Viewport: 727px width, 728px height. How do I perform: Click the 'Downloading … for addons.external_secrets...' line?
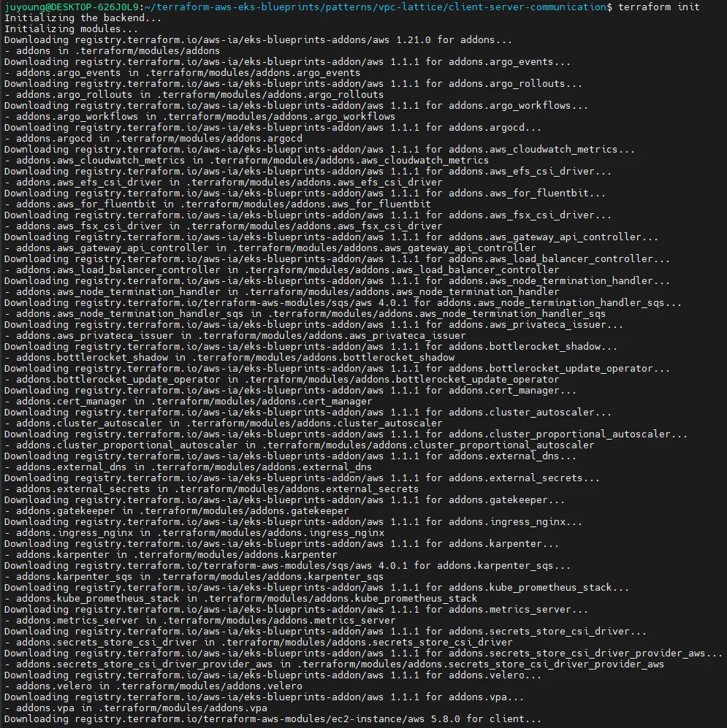click(x=302, y=478)
